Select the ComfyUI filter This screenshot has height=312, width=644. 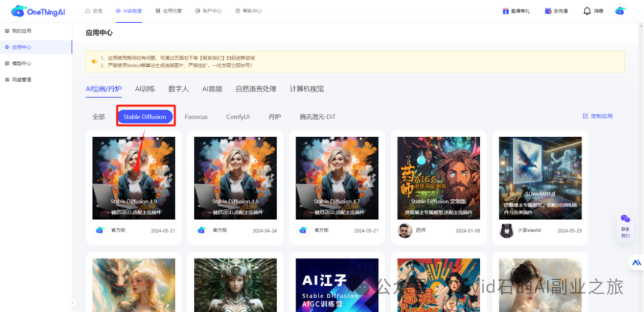tap(238, 117)
